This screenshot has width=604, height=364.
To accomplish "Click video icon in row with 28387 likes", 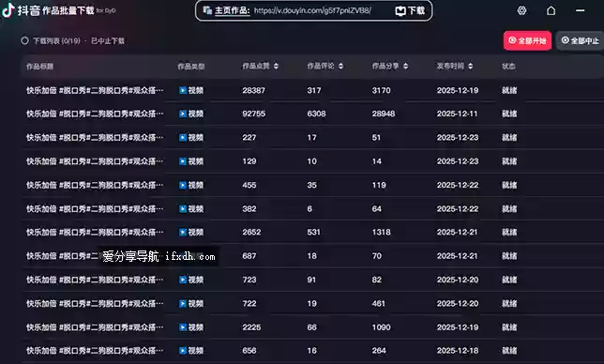I will pos(183,90).
